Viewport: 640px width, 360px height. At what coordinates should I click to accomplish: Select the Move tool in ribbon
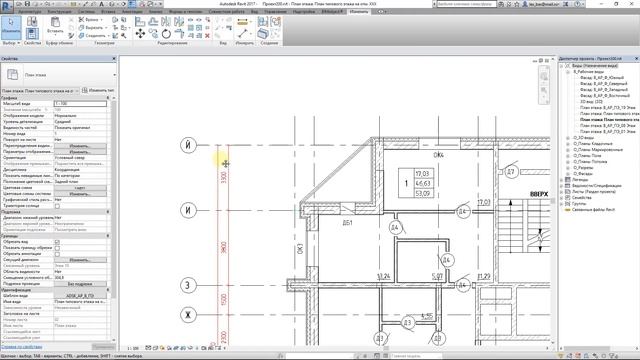pos(140,34)
